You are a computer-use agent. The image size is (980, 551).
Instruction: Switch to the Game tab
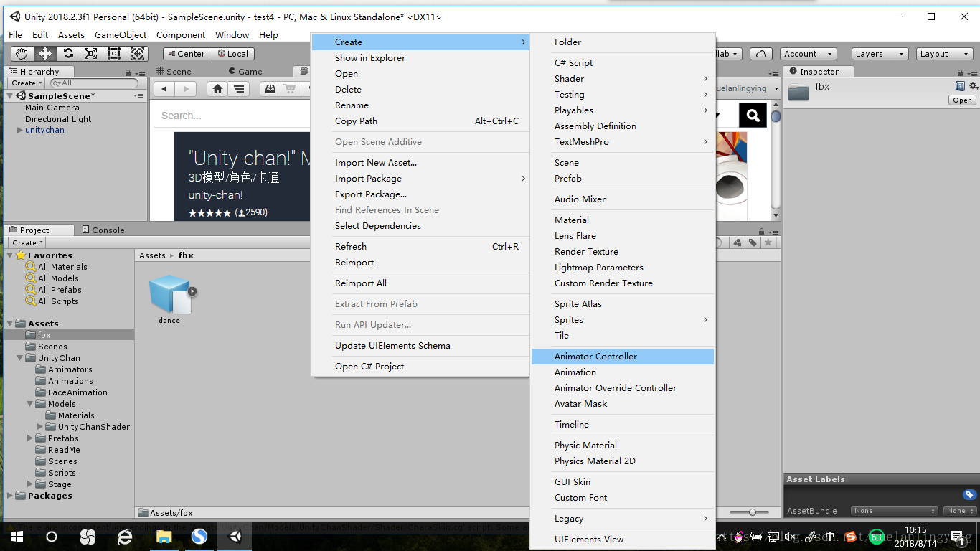245,72
